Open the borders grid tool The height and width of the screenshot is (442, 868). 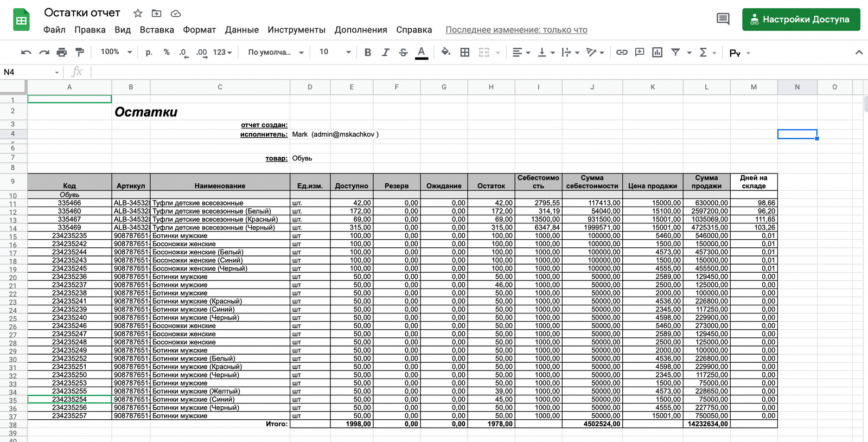coord(464,52)
